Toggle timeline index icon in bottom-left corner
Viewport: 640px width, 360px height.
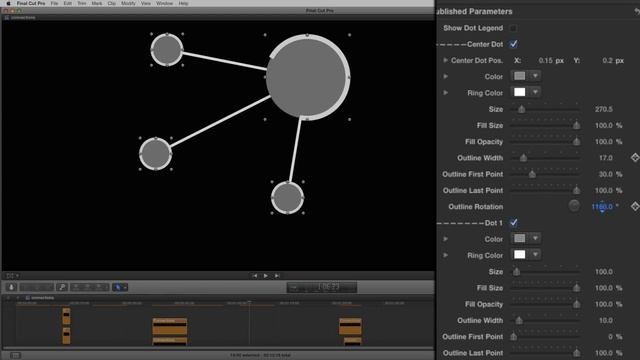[15, 356]
